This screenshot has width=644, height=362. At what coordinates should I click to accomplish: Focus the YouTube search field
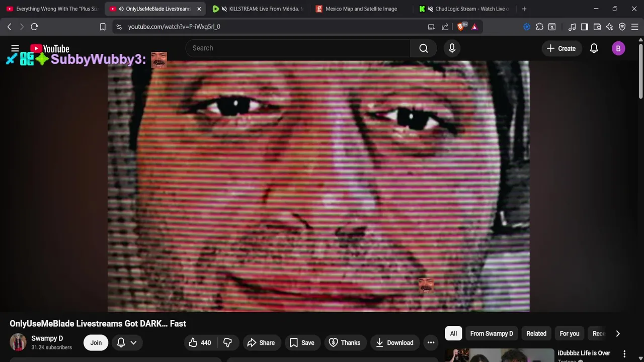[x=298, y=48]
